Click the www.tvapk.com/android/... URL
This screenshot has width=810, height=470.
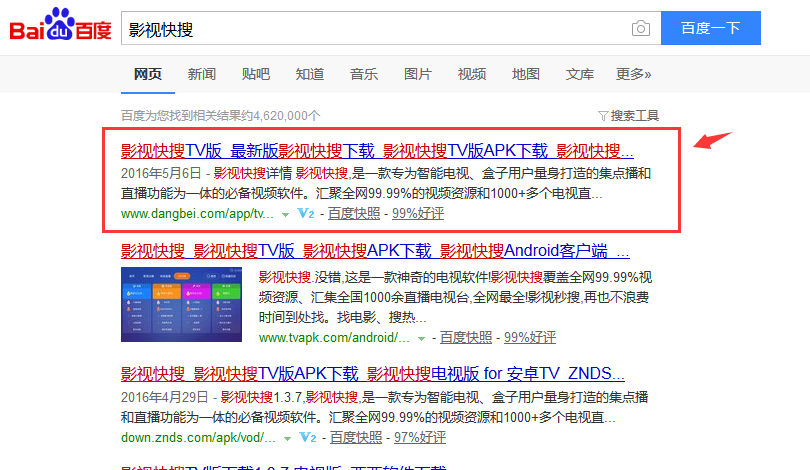coord(334,338)
